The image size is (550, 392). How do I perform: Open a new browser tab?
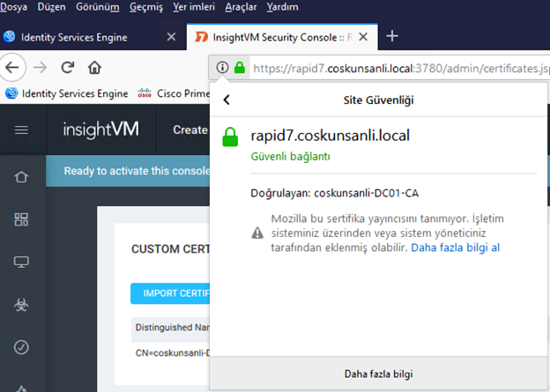click(x=392, y=36)
